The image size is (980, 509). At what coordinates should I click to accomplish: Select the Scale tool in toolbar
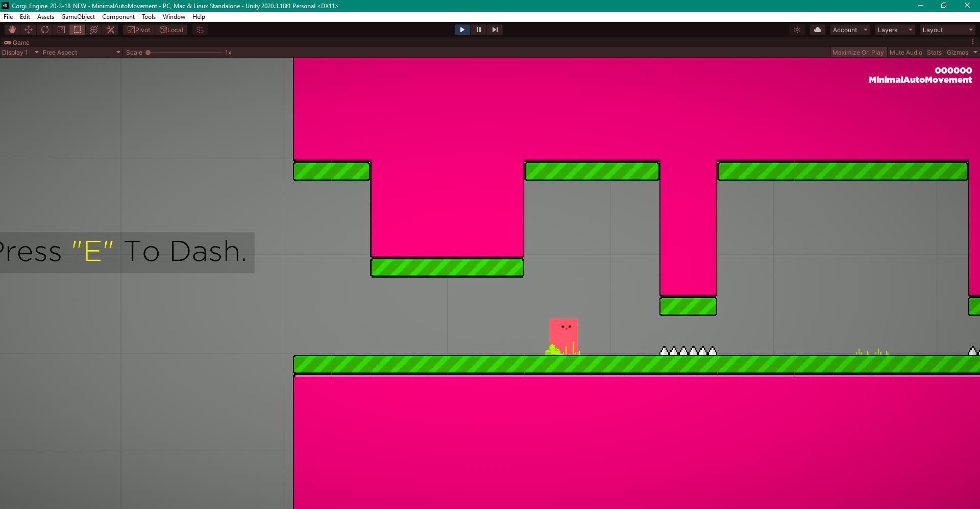tap(61, 30)
